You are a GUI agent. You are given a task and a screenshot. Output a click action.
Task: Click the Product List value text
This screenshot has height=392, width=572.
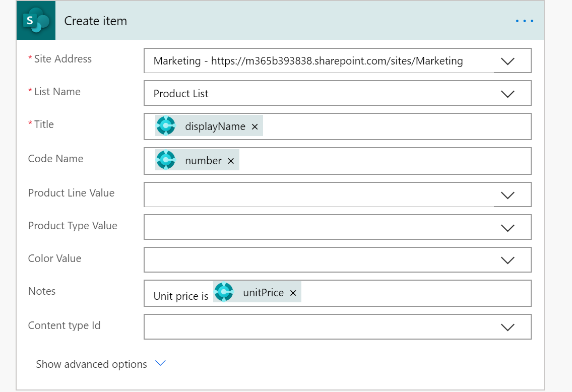pos(181,94)
